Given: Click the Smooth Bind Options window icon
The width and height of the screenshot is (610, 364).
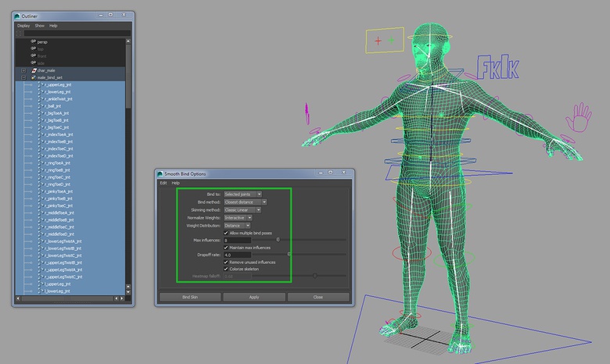Looking at the screenshot, I should 160,173.
